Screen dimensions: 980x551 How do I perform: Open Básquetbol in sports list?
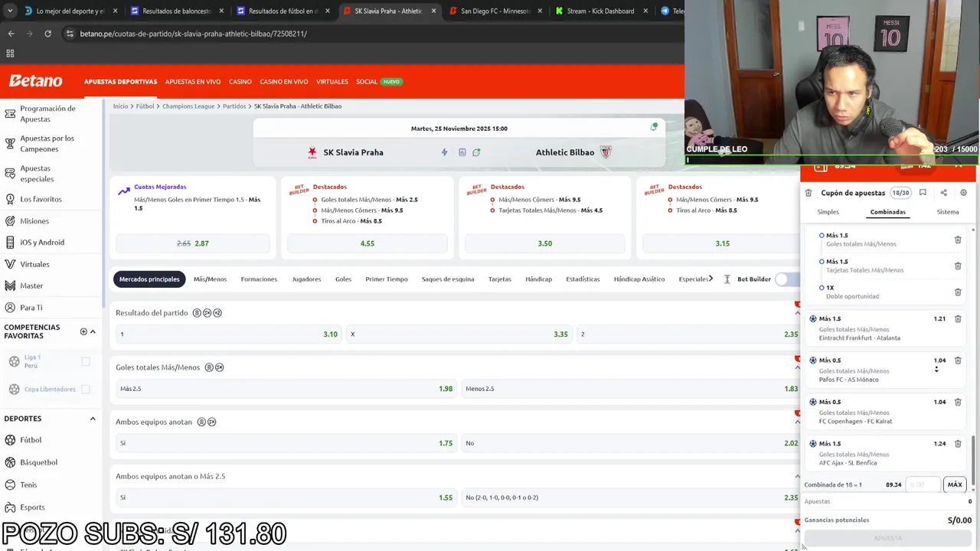38,462
